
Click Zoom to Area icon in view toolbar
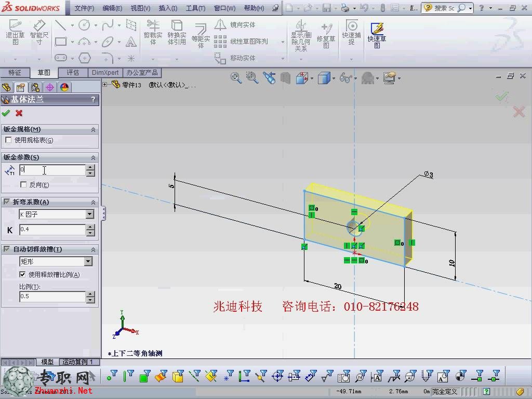pos(252,78)
